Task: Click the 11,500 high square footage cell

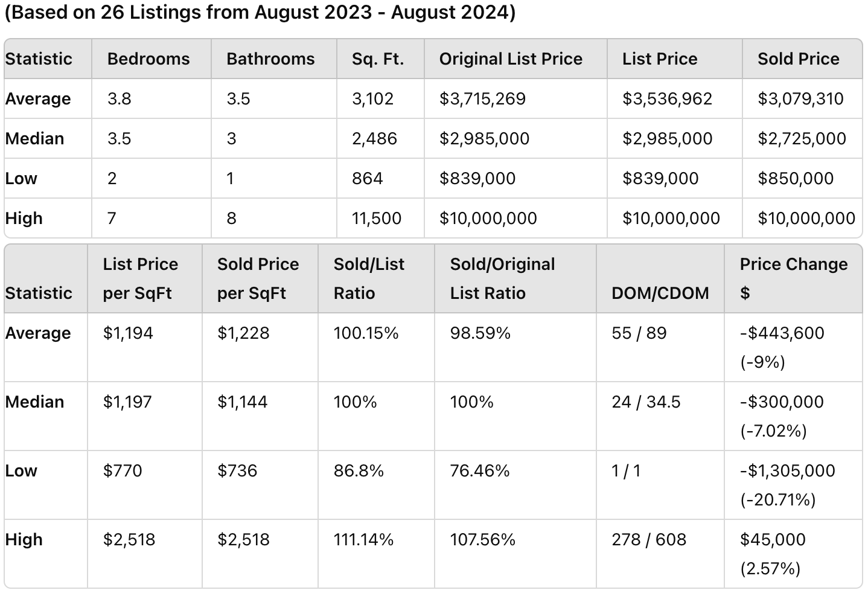Action: [377, 218]
